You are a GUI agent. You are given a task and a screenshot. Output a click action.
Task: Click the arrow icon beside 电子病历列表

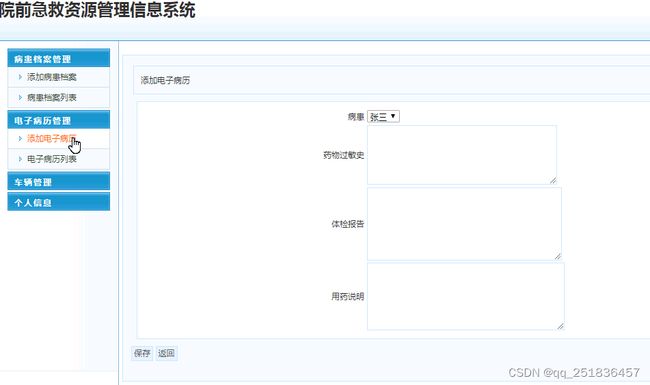click(x=20, y=159)
